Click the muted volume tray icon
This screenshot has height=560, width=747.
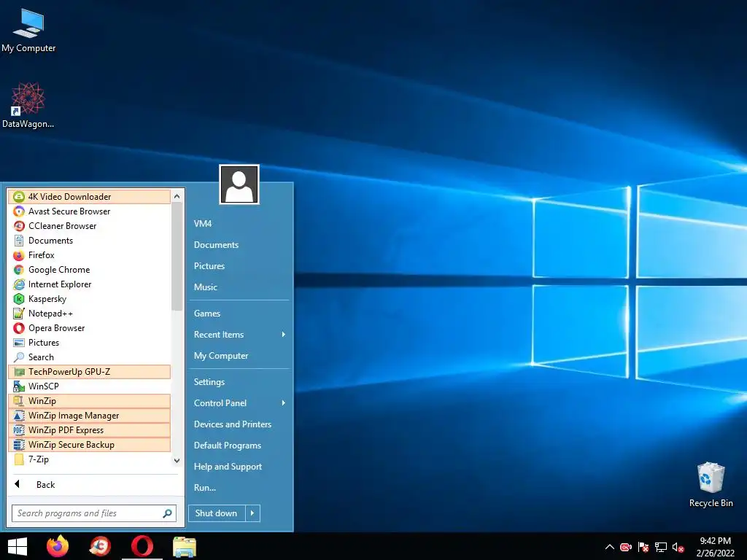tap(678, 547)
